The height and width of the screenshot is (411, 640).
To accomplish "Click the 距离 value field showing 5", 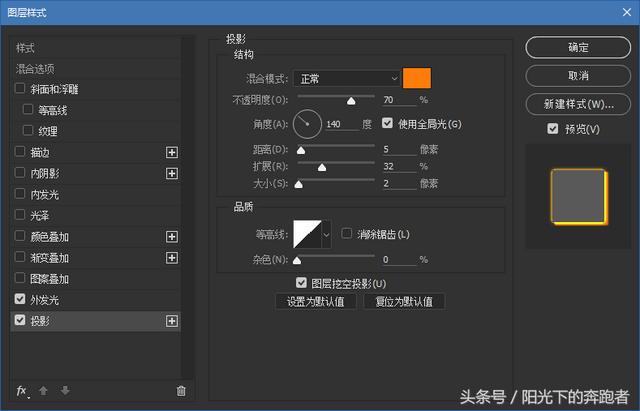I will point(399,149).
